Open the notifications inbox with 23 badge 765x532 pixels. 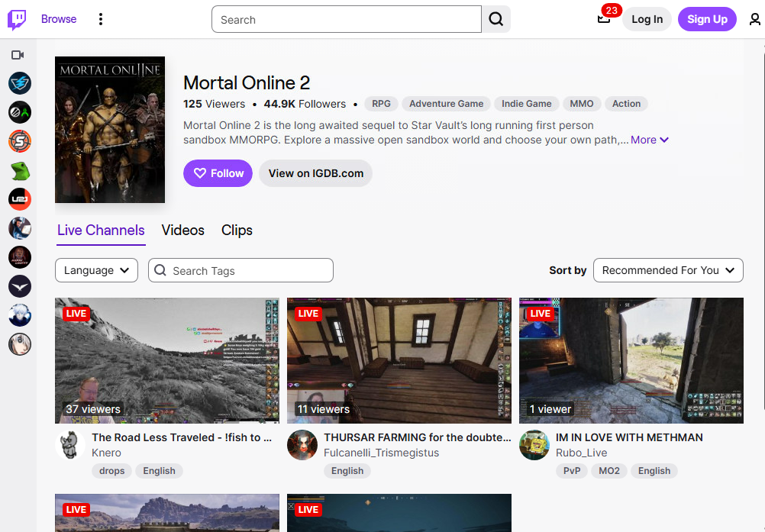point(604,20)
